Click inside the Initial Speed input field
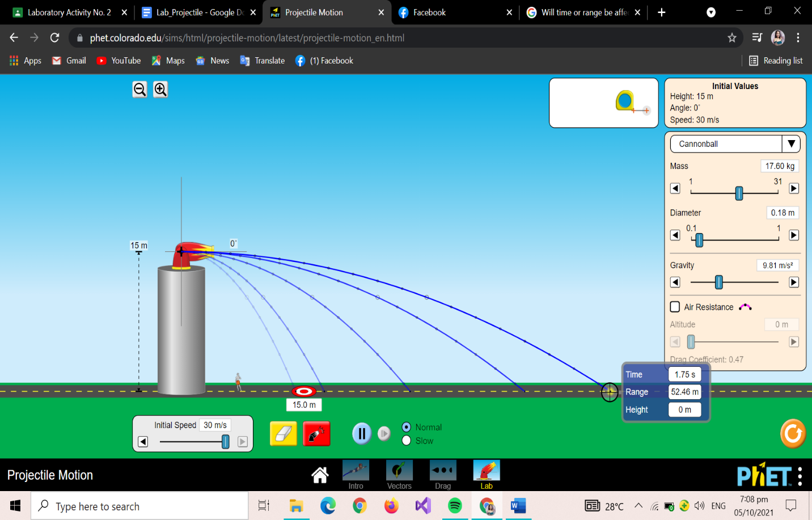 [x=215, y=424]
